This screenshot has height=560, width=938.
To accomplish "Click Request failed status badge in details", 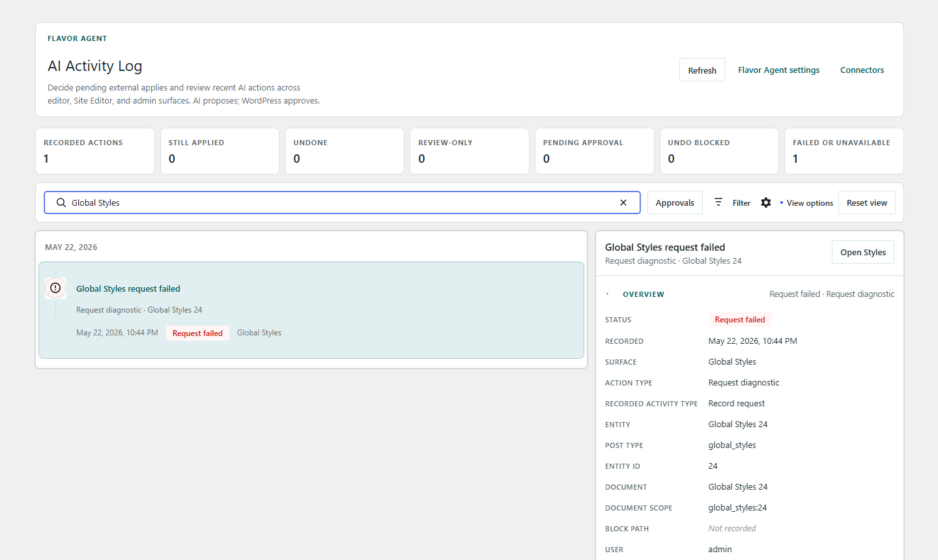I will 740,319.
